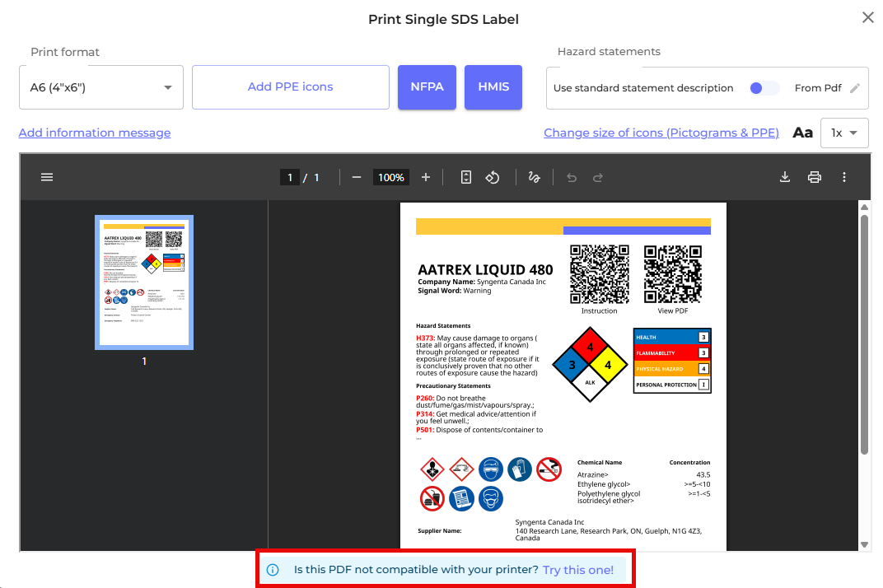883x588 pixels.
Task: Open the 1x size dropdown
Action: click(844, 133)
